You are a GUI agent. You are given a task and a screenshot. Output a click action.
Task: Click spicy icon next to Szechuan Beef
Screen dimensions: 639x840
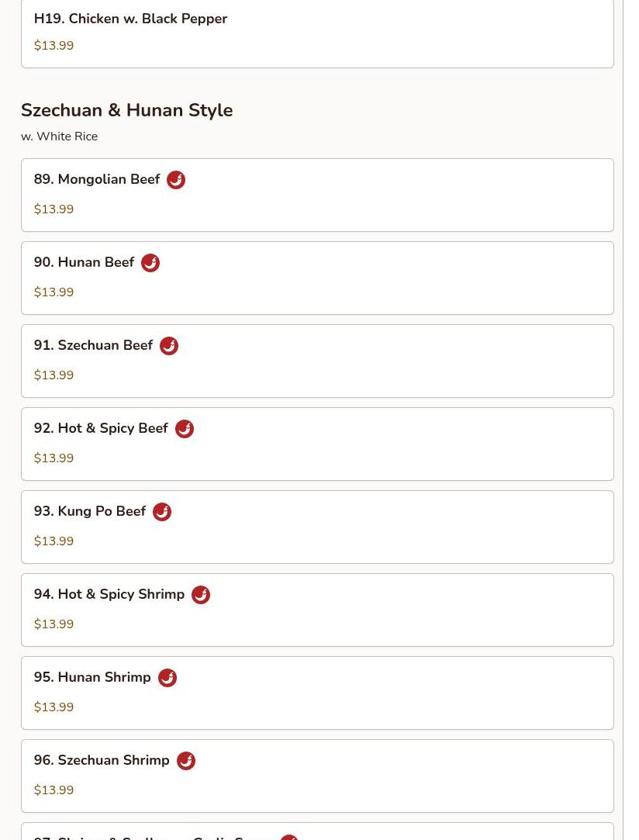(169, 346)
